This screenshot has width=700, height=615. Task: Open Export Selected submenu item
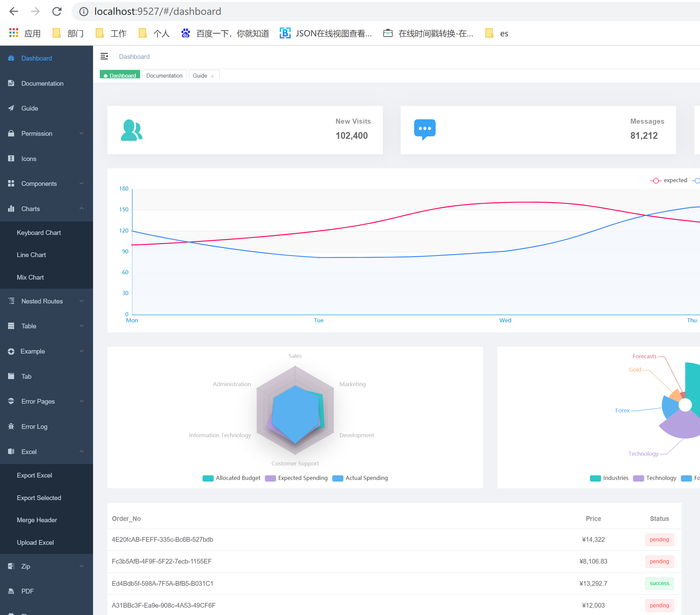click(47, 498)
